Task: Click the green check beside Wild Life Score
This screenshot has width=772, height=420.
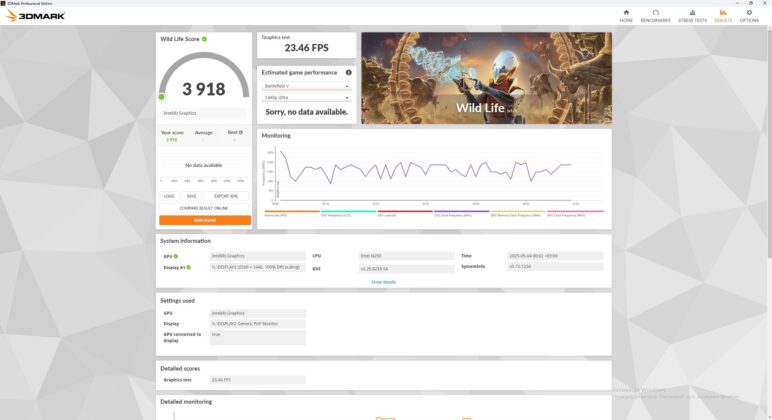Action: [x=204, y=39]
